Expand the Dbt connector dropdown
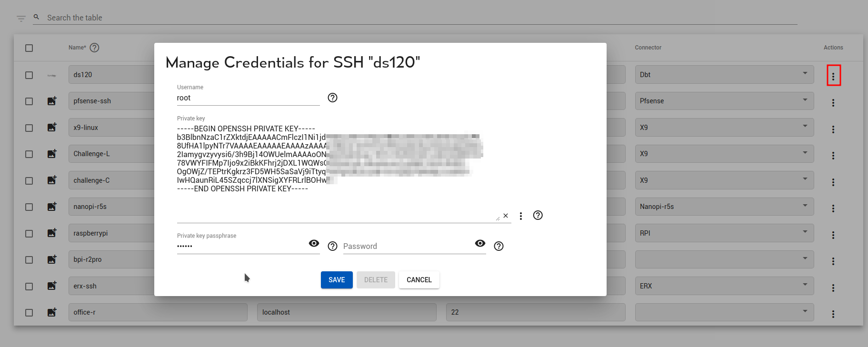Viewport: 868px width, 347px height. [x=805, y=74]
